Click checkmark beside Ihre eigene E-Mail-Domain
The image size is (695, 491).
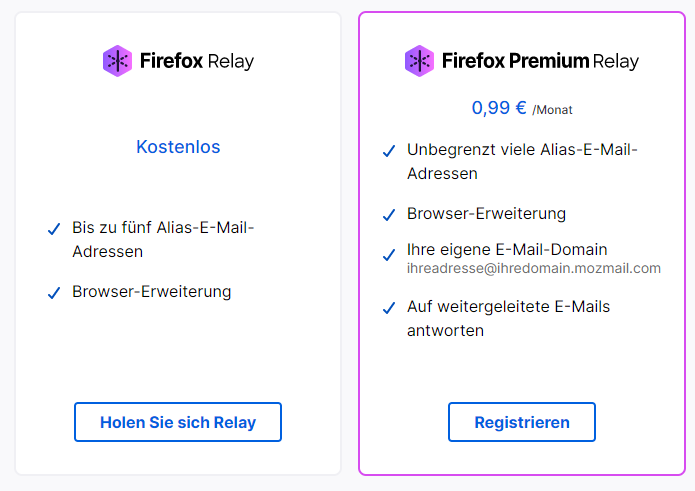(x=389, y=252)
